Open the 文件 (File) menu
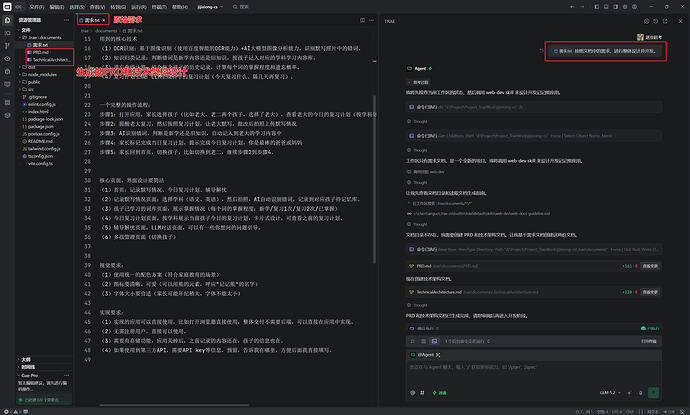 pos(37,7)
